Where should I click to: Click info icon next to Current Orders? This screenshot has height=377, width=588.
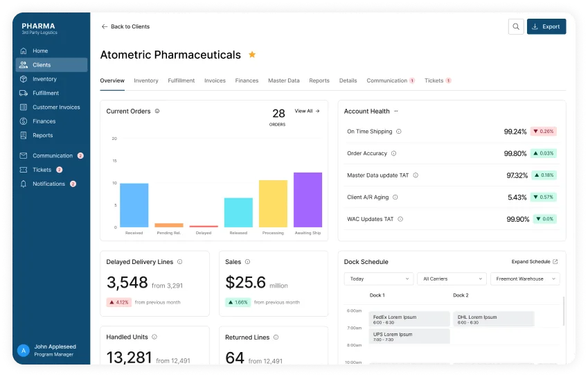pos(157,111)
